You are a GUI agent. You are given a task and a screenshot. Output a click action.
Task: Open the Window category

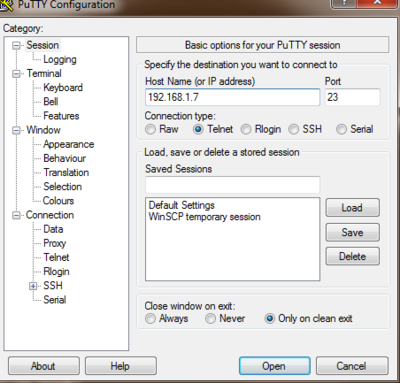coord(43,130)
